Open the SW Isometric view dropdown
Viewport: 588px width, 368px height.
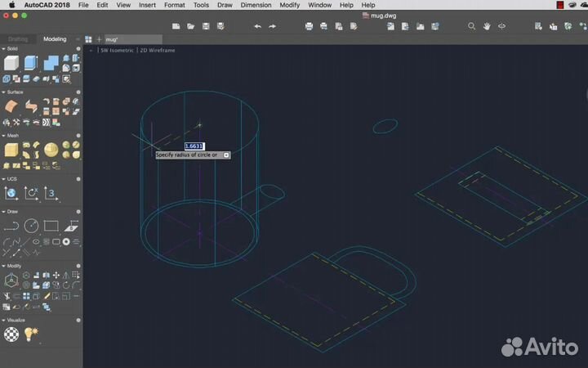click(x=117, y=51)
